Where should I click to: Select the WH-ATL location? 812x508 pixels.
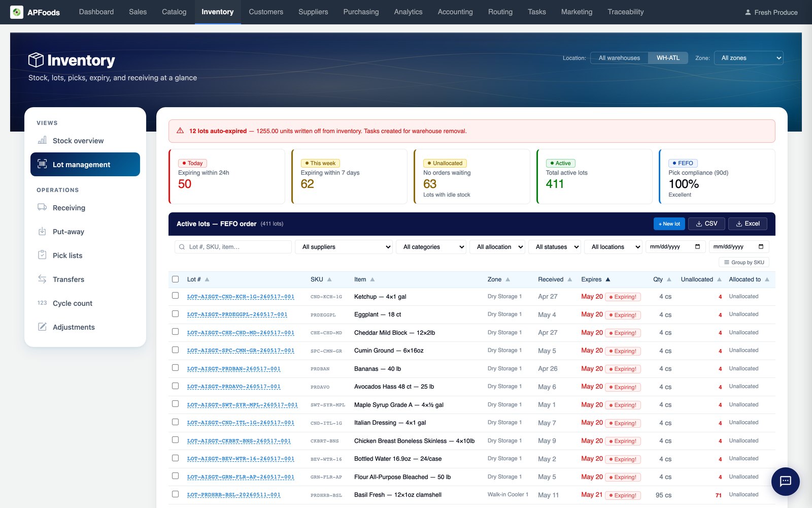[x=668, y=58]
